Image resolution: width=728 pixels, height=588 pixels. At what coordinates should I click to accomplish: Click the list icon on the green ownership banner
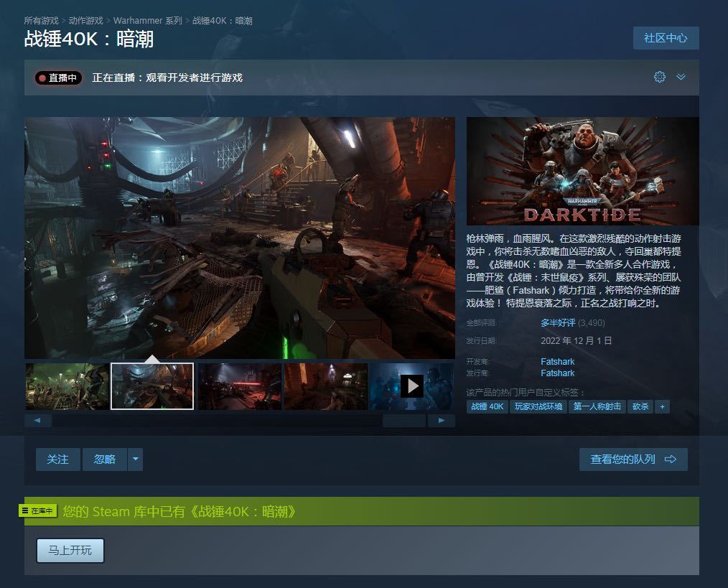tap(24, 510)
